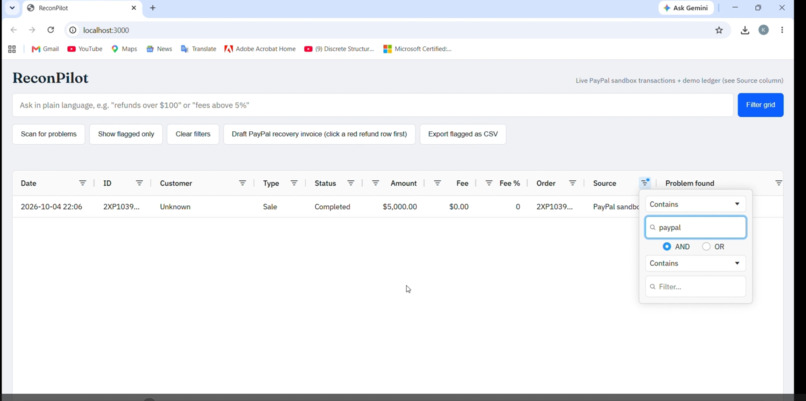Screen dimensions: 806x401
Task: Click the Filter grid button
Action: pyautogui.click(x=760, y=105)
